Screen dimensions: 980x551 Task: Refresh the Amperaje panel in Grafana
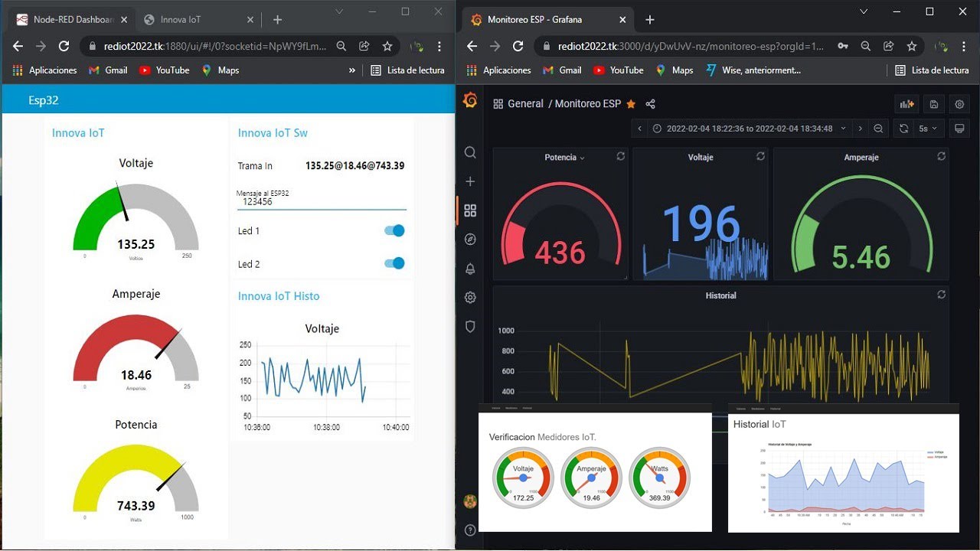(941, 156)
